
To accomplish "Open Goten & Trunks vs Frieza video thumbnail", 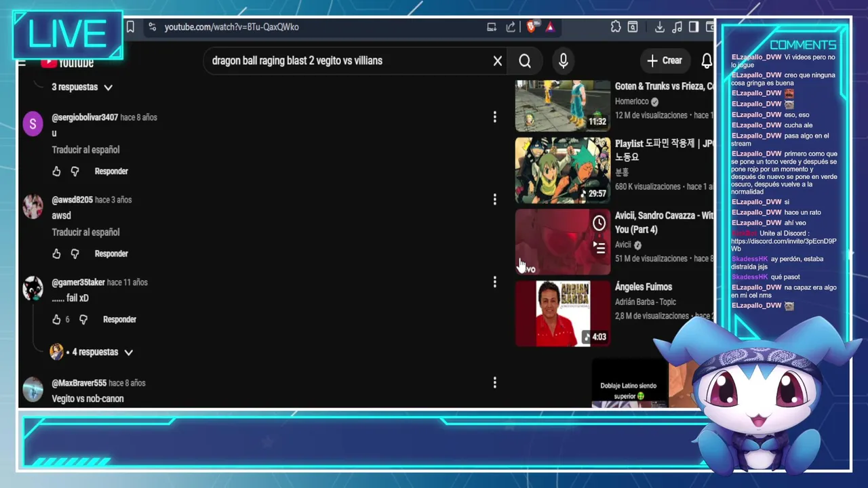I will 563,106.
